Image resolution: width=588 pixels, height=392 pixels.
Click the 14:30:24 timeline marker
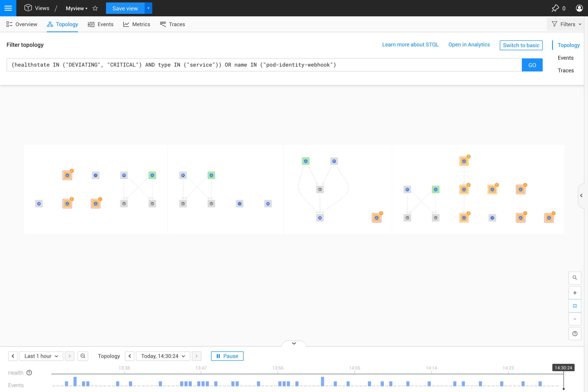point(563,368)
